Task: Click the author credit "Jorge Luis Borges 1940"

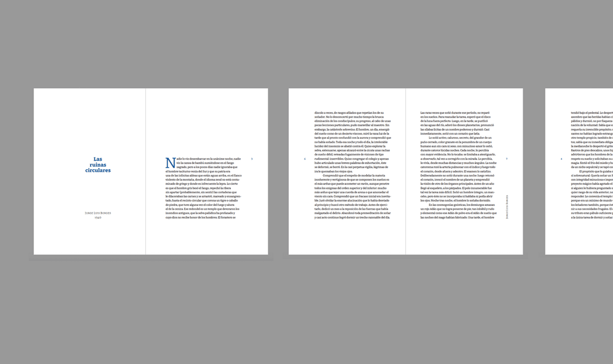Action: (x=98, y=215)
